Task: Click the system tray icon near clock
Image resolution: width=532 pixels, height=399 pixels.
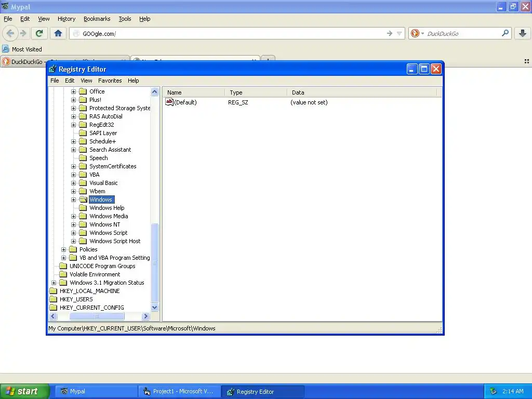Action: pos(494,391)
